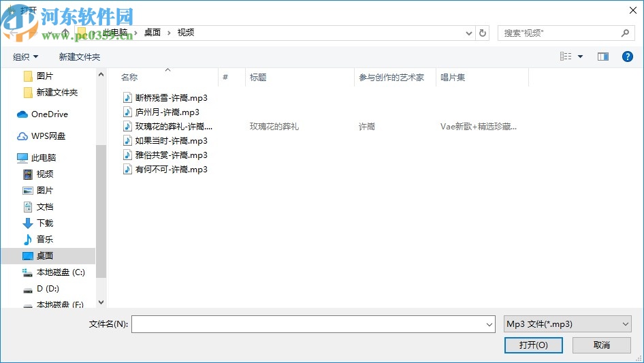The image size is (644, 363).
Task: Open 音乐 in sidebar
Action: point(44,239)
